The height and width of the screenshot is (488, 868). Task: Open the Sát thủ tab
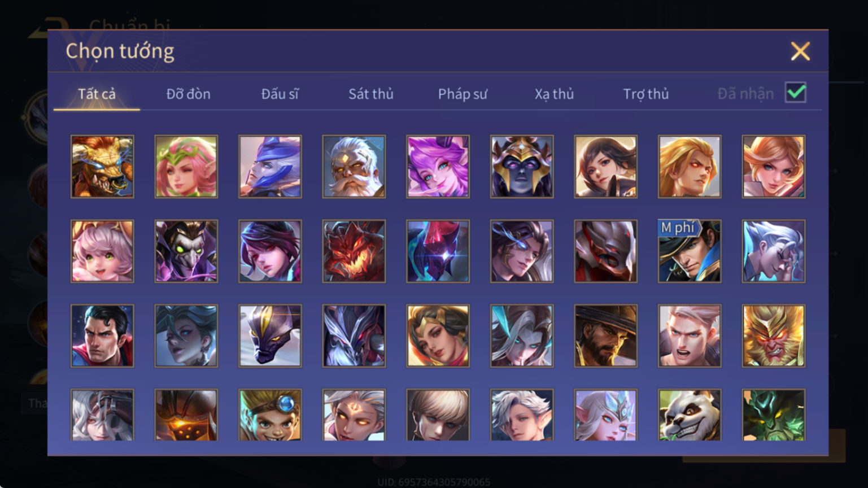click(370, 94)
